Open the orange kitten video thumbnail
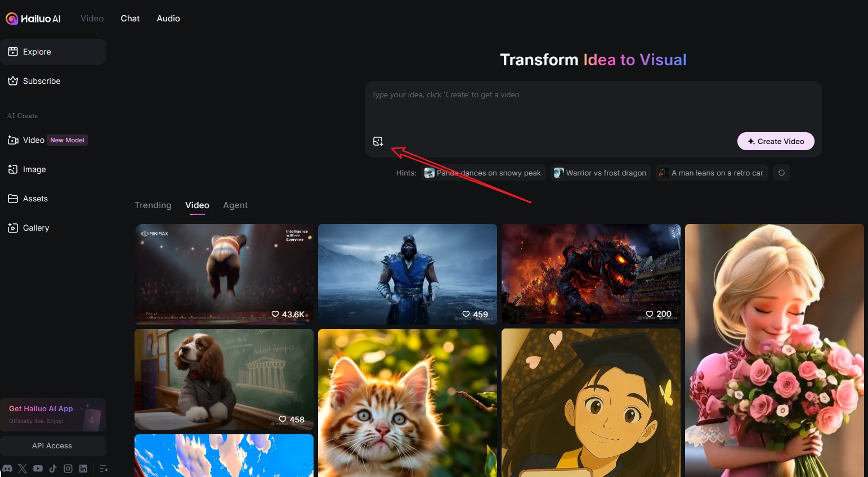 [x=408, y=403]
